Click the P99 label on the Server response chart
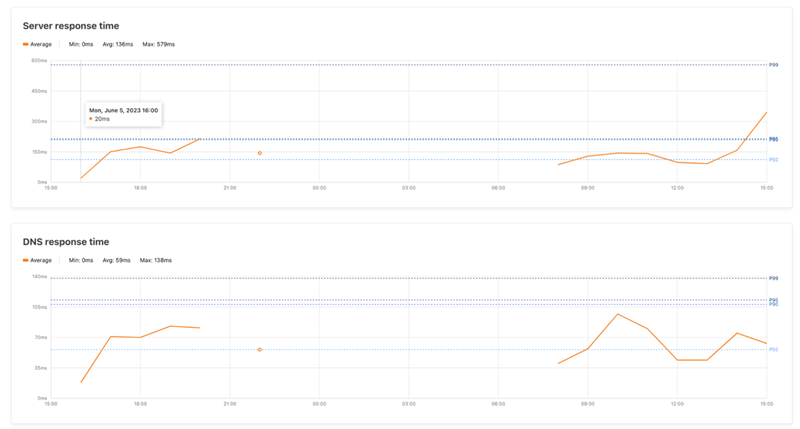This screenshot has width=800, height=429. pyautogui.click(x=773, y=65)
